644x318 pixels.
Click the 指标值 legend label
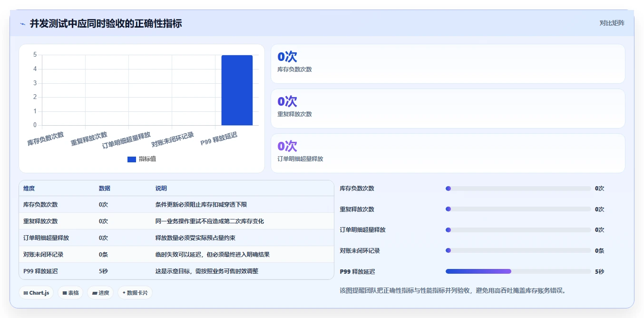tap(147, 159)
